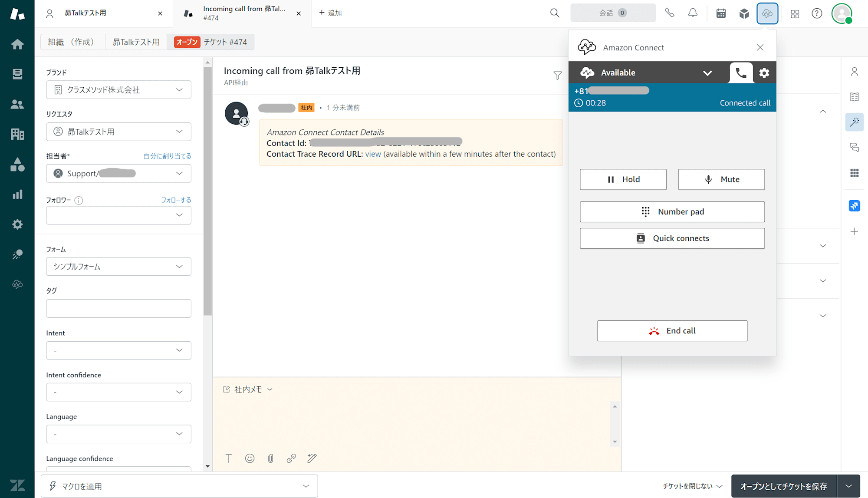Open the requester dropdown 昴Talkテスト用
This screenshot has height=498, width=868.
click(118, 132)
